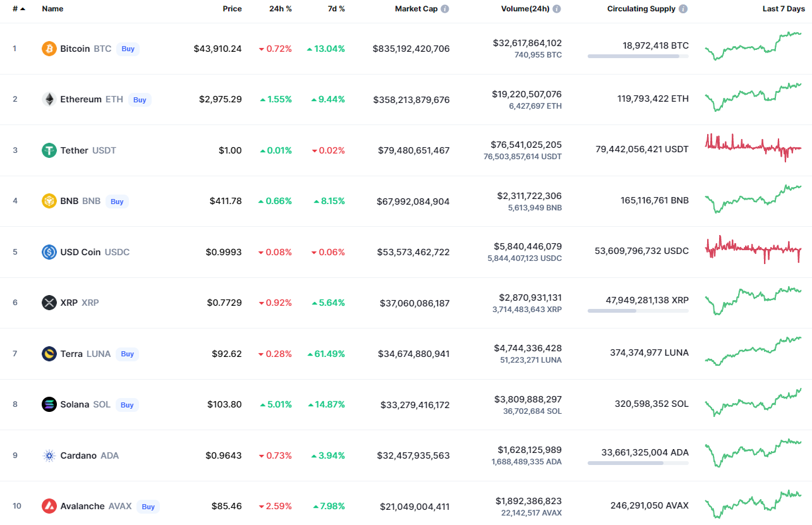Click the BNB coin logo

point(49,201)
